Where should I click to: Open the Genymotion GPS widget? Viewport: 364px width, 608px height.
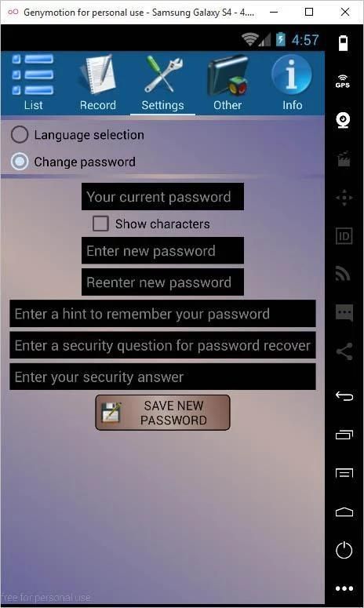click(344, 81)
